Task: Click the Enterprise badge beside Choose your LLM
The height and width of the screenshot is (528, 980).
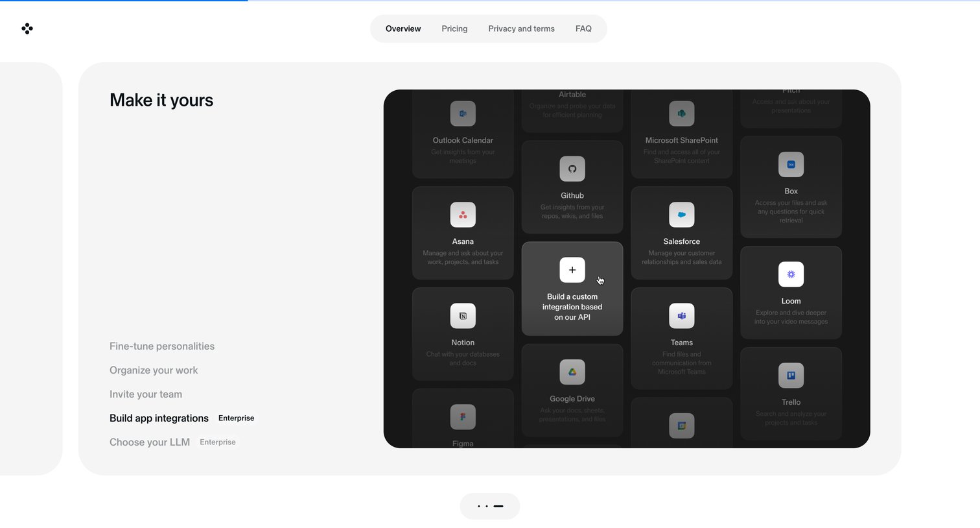Action: tap(218, 442)
